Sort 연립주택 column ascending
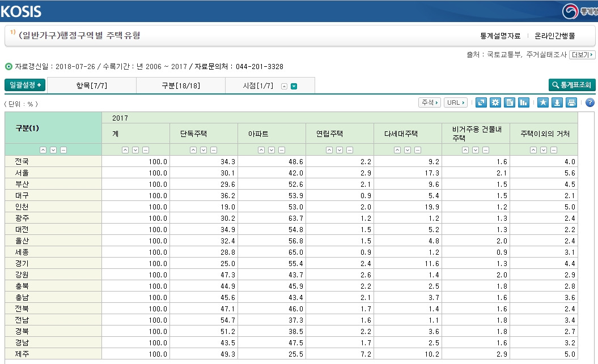Image resolution: width=598 pixels, height=364 pixels. pos(329,150)
